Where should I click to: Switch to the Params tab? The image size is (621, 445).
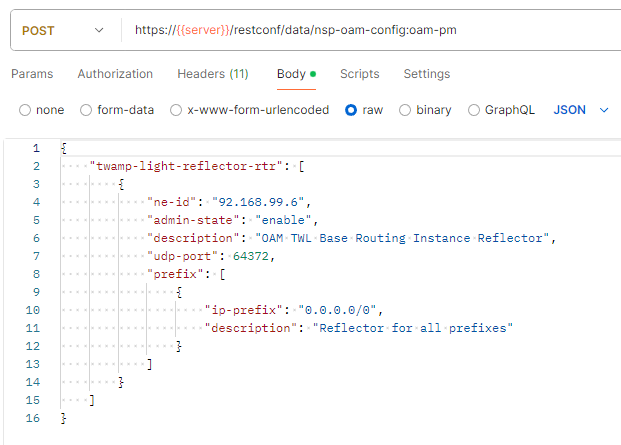pyautogui.click(x=32, y=74)
